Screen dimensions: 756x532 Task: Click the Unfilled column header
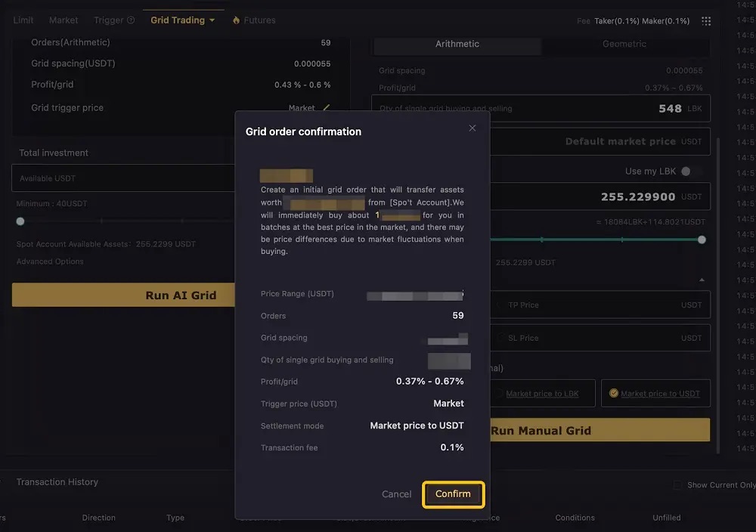(x=666, y=518)
